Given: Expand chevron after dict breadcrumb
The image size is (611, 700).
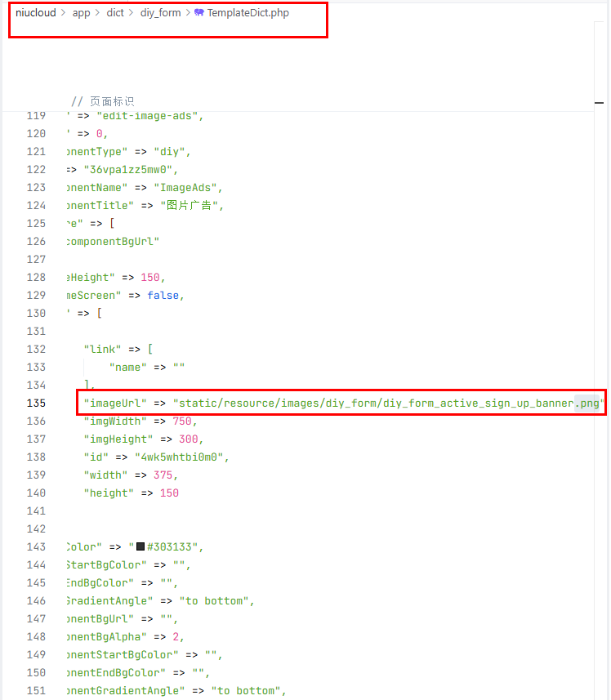Looking at the screenshot, I should 132,13.
